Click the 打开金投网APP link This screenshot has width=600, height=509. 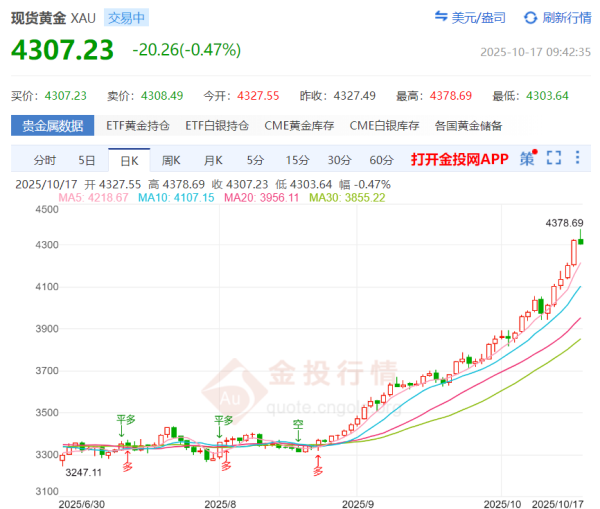coord(459,160)
